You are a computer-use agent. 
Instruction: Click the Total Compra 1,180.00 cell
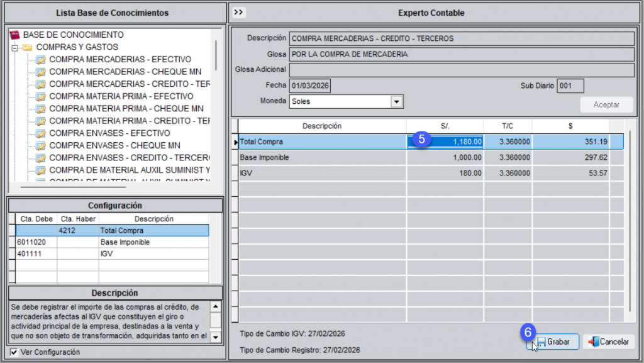pos(445,142)
